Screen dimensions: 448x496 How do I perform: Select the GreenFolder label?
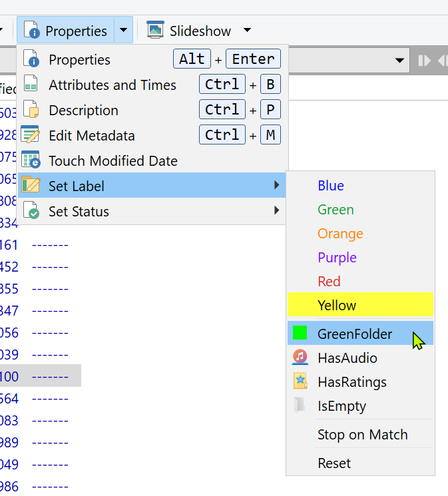click(360, 333)
